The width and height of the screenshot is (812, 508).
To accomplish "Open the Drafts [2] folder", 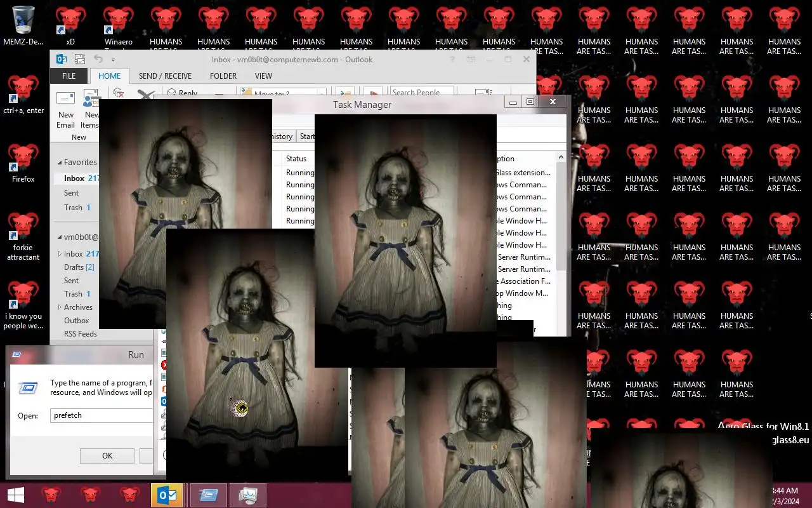I will [79, 267].
